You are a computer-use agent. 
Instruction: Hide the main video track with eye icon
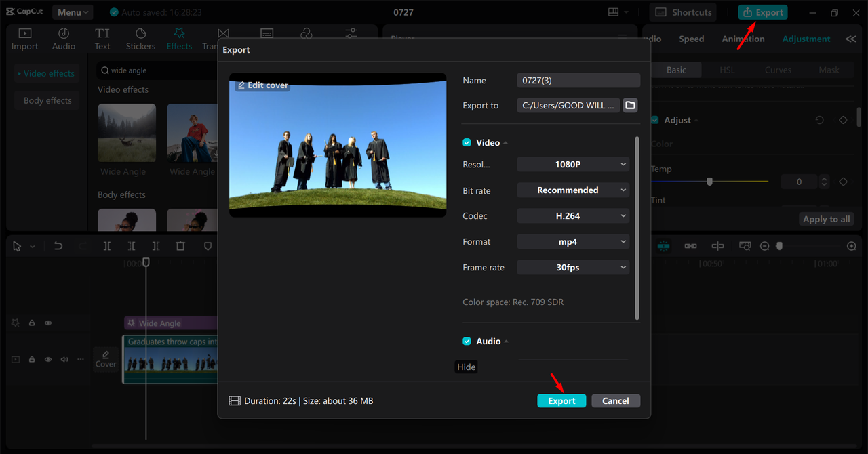(48, 359)
